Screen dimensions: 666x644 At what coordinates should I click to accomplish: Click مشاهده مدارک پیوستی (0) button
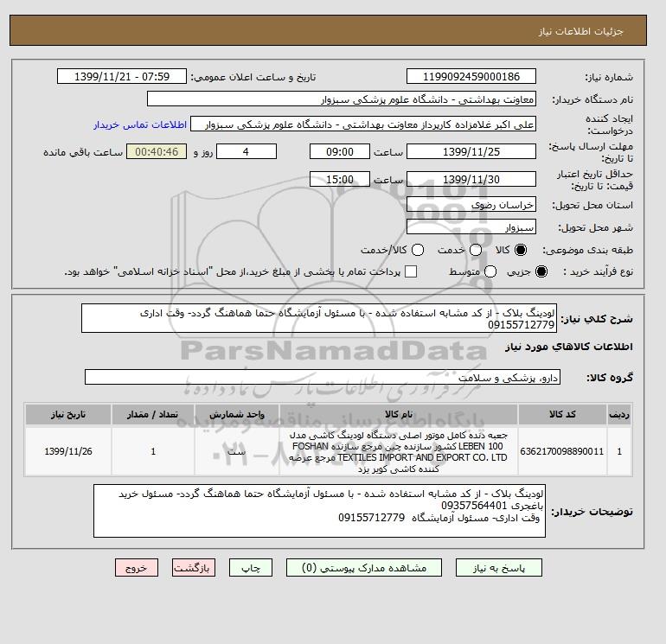point(364,568)
